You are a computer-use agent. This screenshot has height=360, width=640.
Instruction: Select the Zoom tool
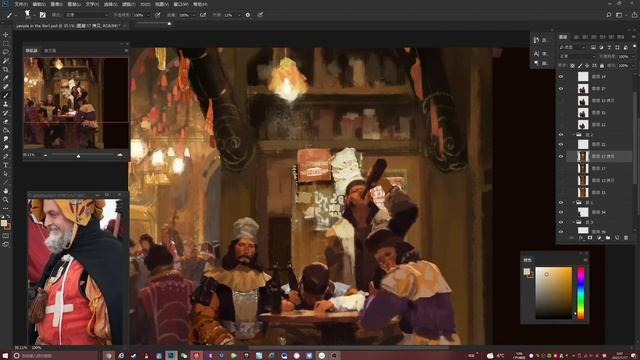point(6,200)
